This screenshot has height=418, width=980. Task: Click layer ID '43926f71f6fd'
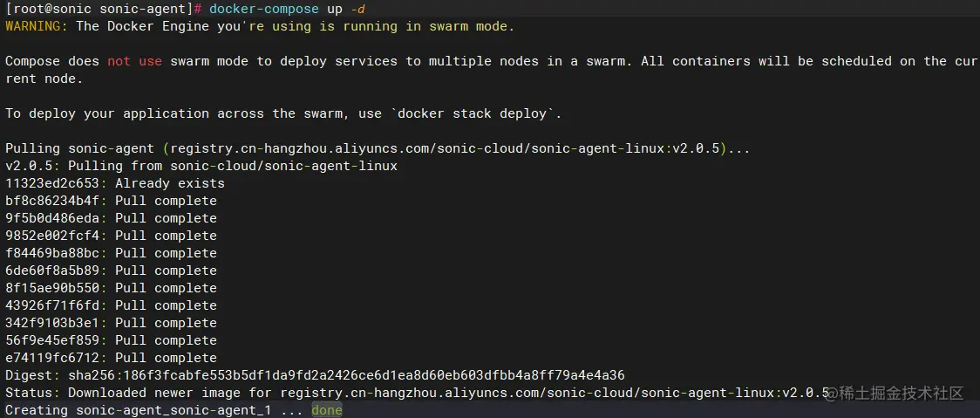(51, 306)
